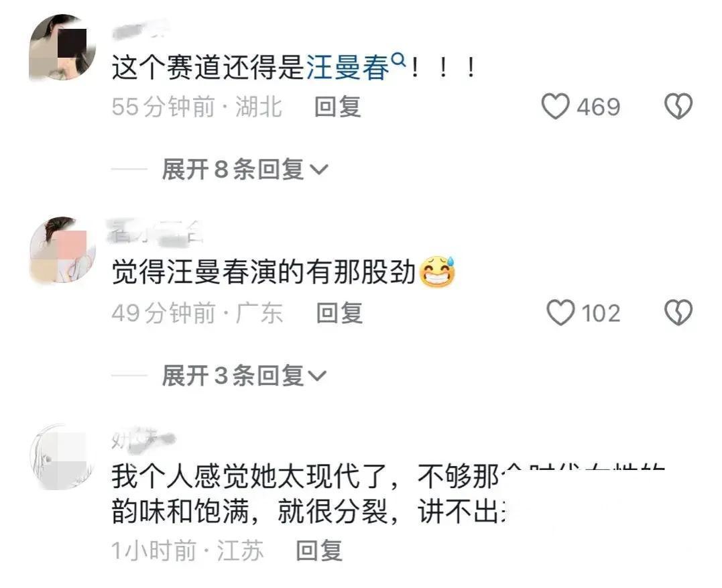722x588 pixels.
Task: Reply to the 湖北 comment
Action: [x=337, y=107]
